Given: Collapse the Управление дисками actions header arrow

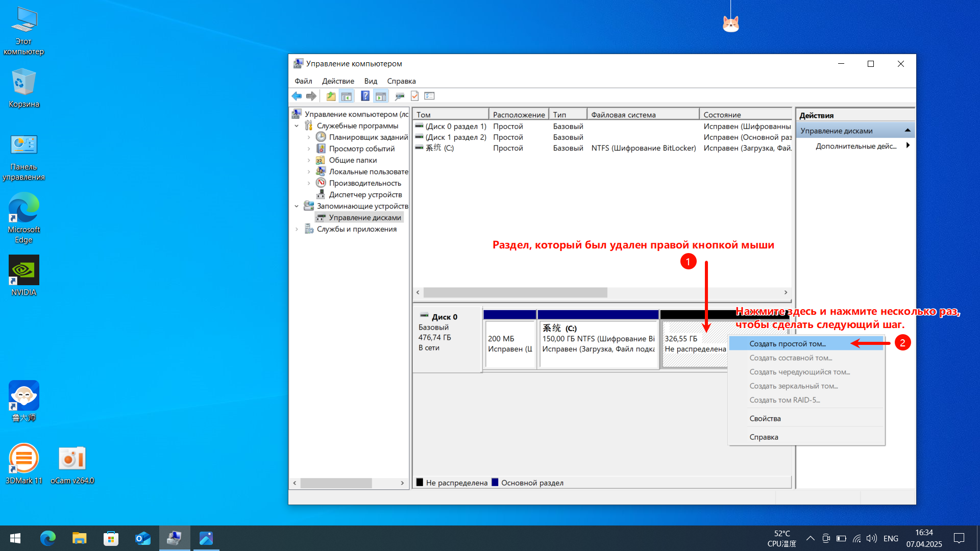Looking at the screenshot, I should coord(908,131).
